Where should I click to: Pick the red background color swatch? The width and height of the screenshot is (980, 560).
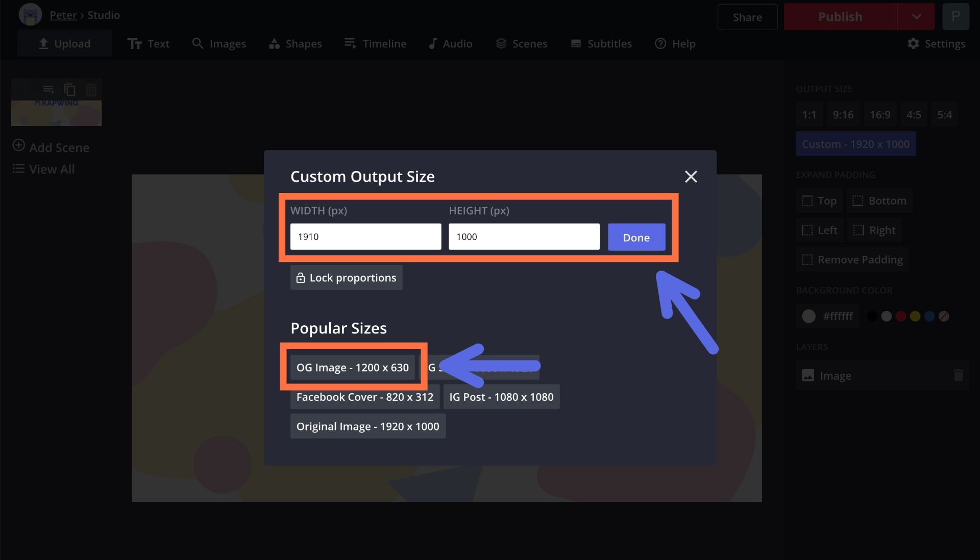(x=901, y=316)
